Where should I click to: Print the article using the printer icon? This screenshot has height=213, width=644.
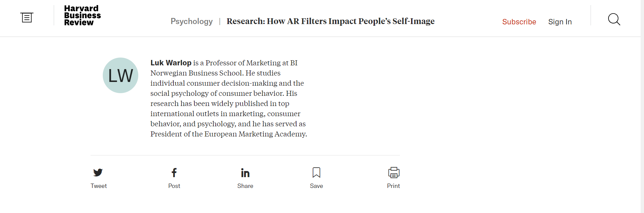click(393, 172)
